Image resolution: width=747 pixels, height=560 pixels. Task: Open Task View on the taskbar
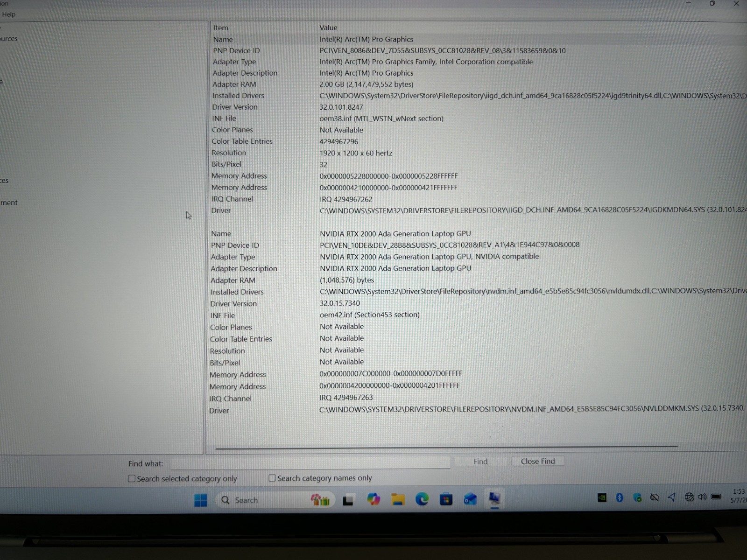348,500
